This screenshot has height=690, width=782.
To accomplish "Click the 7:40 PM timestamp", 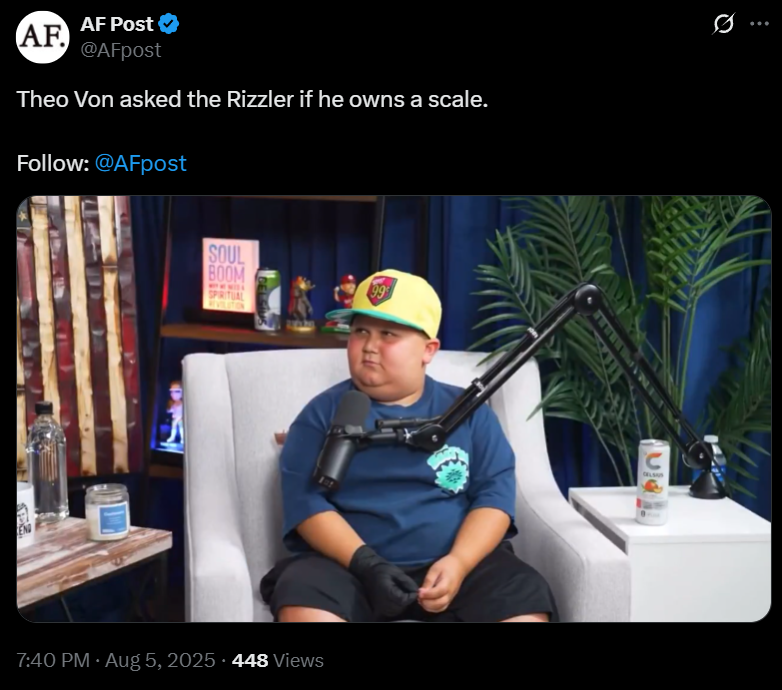I will [x=53, y=660].
